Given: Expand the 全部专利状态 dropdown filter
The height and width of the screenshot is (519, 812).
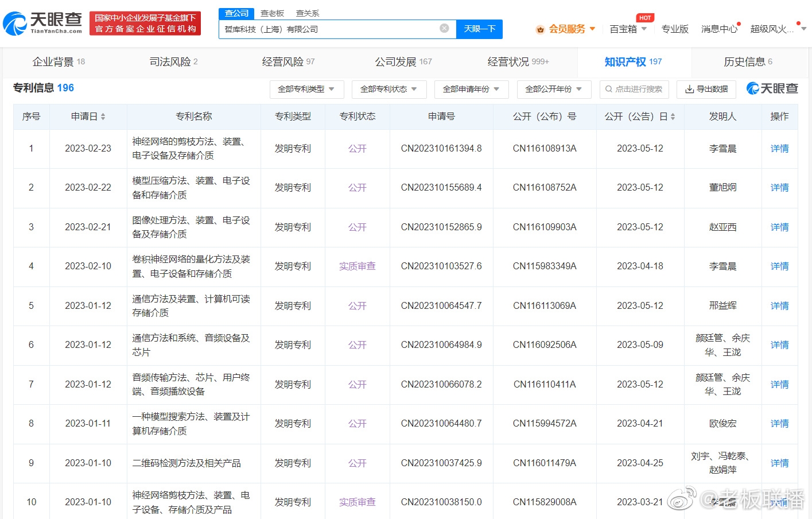Looking at the screenshot, I should (388, 89).
